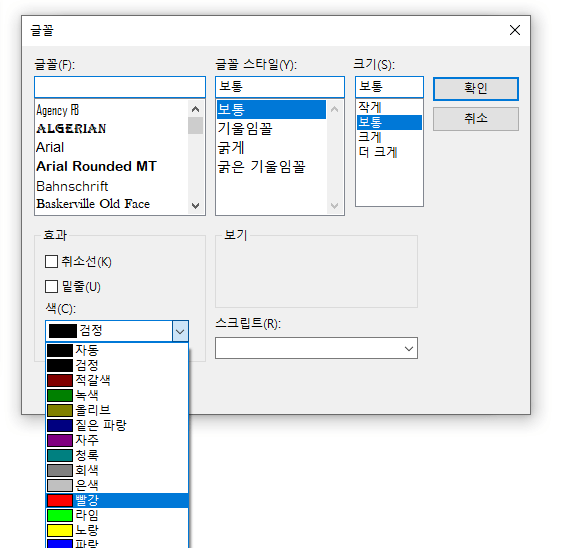
Task: Choose the 라임 lime color swatch
Action: click(x=117, y=515)
